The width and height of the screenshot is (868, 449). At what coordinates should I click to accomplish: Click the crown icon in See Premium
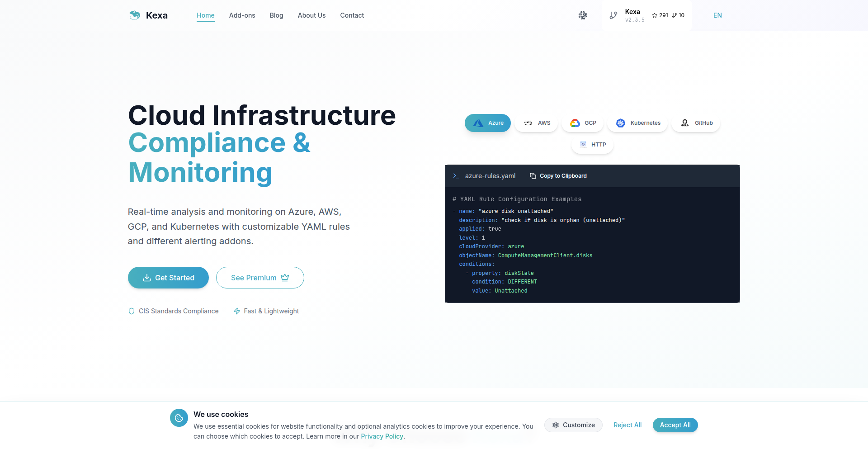[x=285, y=278]
